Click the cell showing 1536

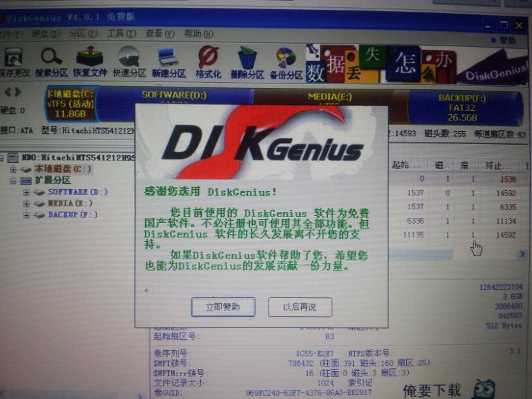tap(508, 179)
